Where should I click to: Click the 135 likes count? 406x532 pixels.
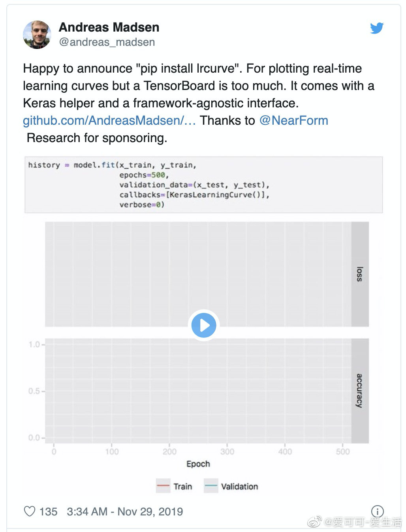tap(48, 511)
